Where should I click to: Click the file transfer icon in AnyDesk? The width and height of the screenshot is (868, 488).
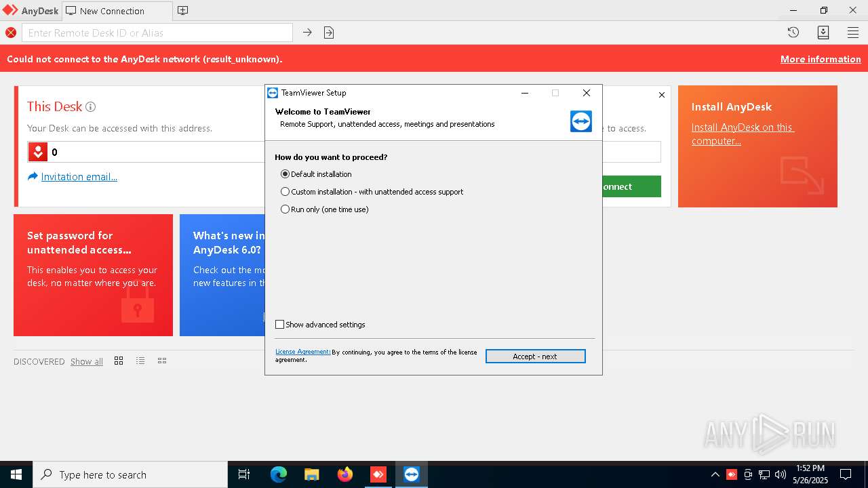pos(329,33)
